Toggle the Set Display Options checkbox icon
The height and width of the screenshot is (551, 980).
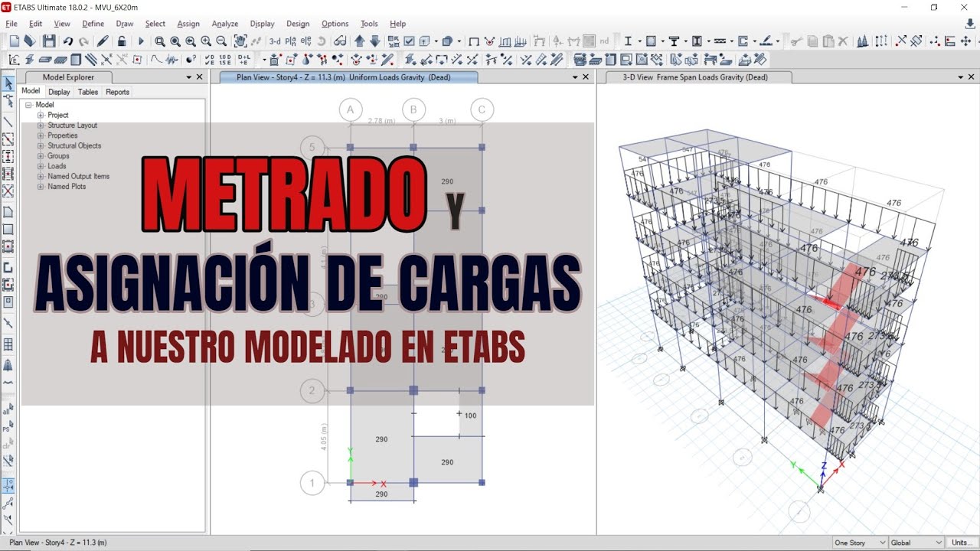[409, 41]
